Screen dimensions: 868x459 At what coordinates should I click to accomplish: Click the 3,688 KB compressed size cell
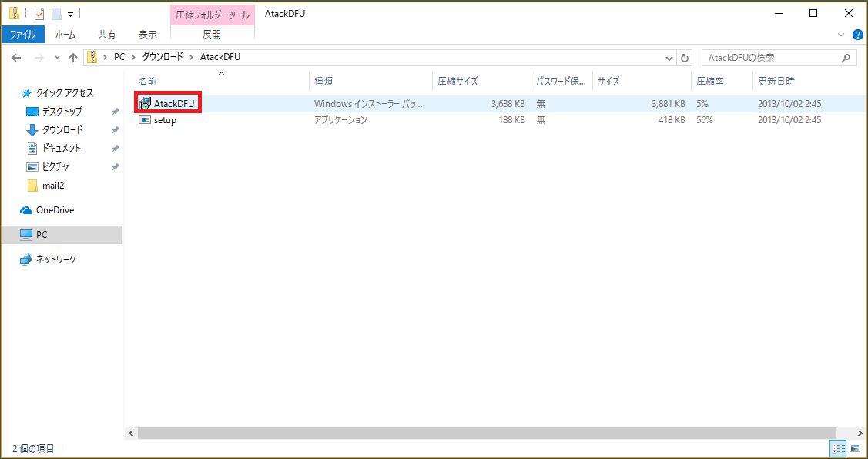pos(508,103)
